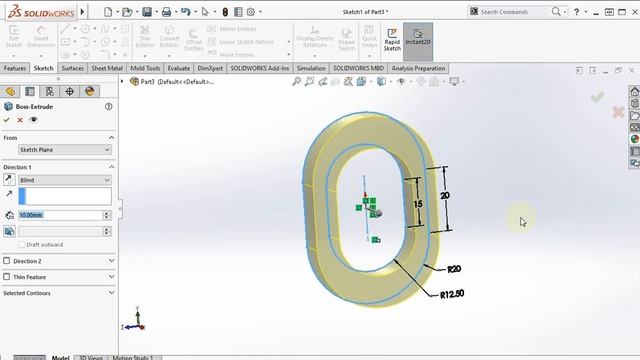This screenshot has width=640, height=360.
Task: Open Motion Study 1 bottom tab
Action: point(133,358)
